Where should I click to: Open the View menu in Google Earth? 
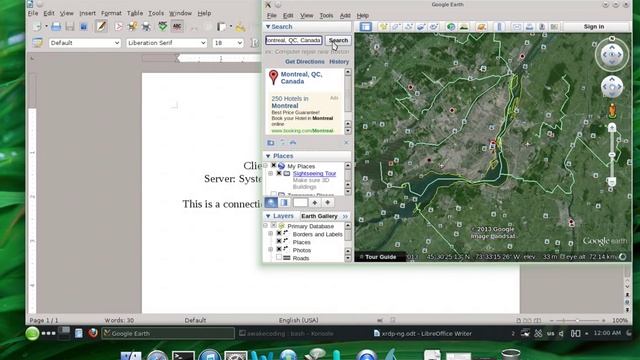tap(307, 16)
